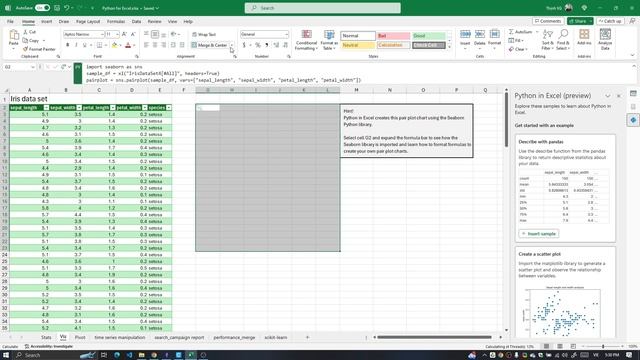Screen dimensions: 640x360
Task: Apply percent style
Action: coord(258,45)
